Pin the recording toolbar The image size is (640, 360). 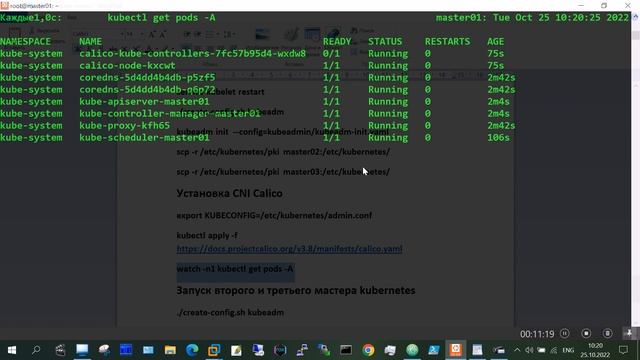click(629, 333)
